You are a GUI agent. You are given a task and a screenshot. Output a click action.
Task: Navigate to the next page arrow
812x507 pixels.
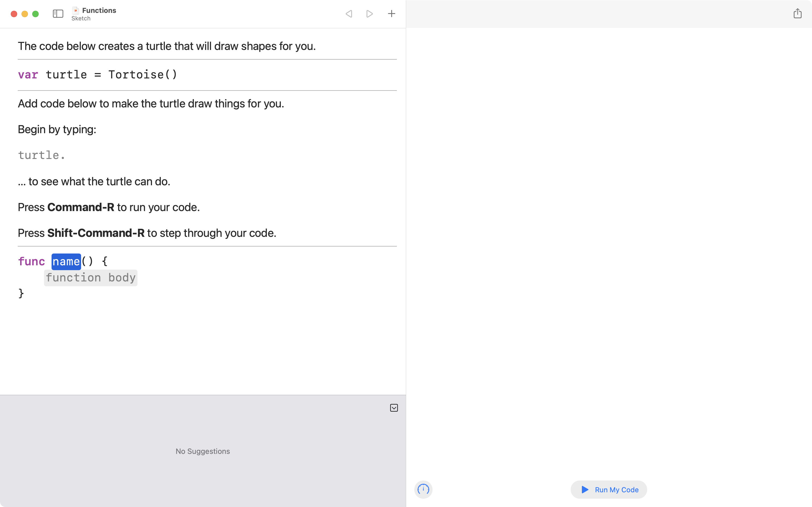click(369, 14)
